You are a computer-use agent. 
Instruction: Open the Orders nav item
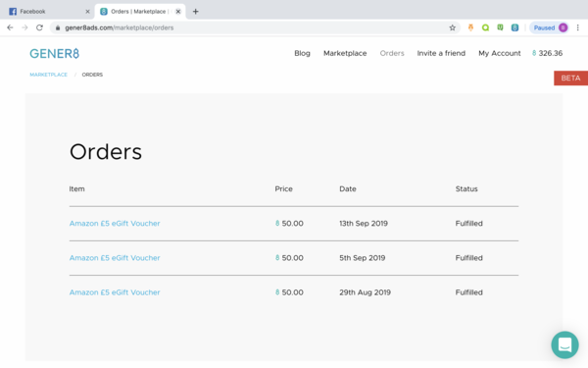[392, 53]
